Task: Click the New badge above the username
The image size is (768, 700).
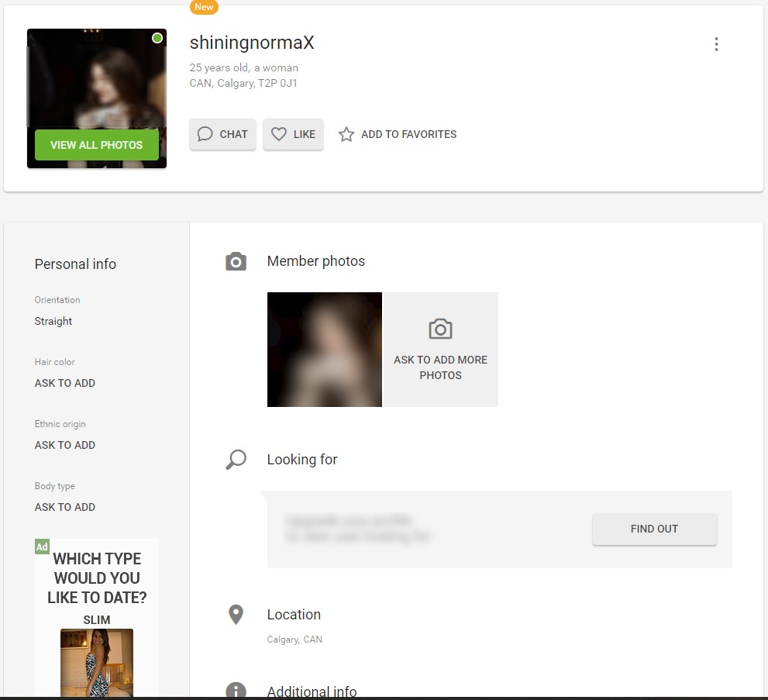Action: tap(204, 7)
